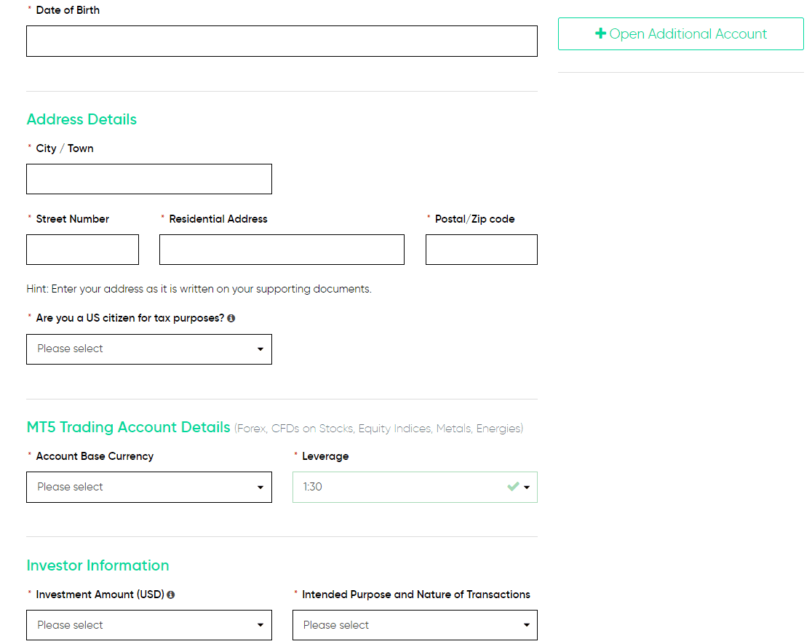
Task: Expand Intended Purpose and Nature of Transactions
Action: coord(415,625)
